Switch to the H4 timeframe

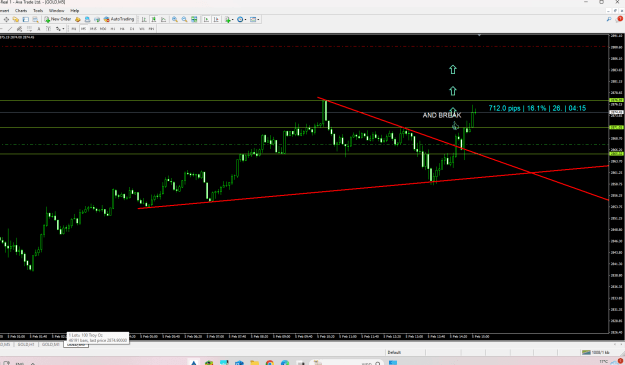point(122,29)
